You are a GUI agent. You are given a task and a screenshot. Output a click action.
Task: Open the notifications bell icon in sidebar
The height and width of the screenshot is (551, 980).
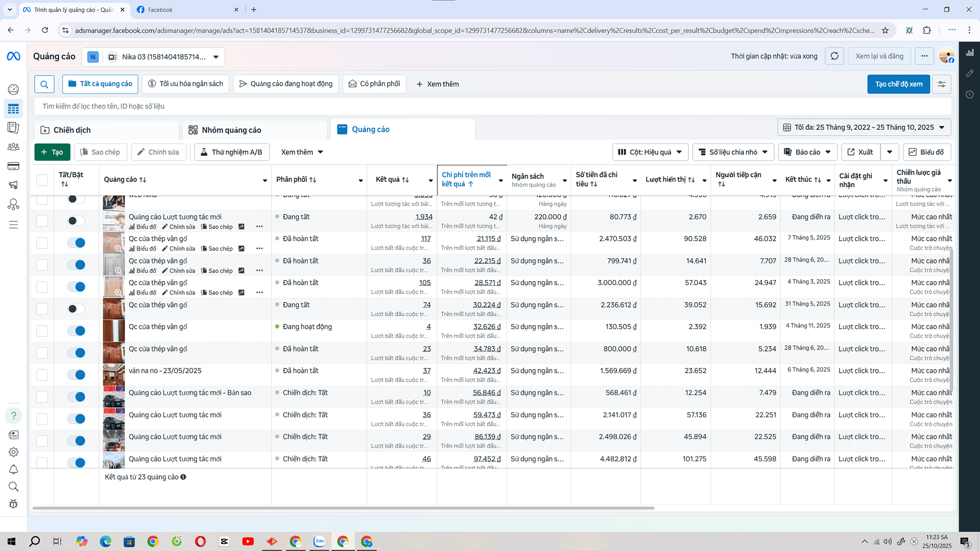point(13,469)
